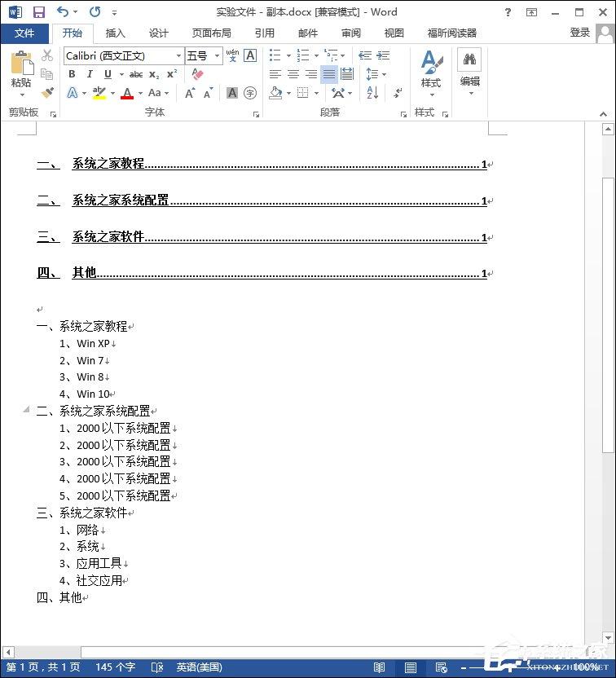Open paragraph shading paint bucket
Viewport: 616px width, 678px height.
pos(275,93)
